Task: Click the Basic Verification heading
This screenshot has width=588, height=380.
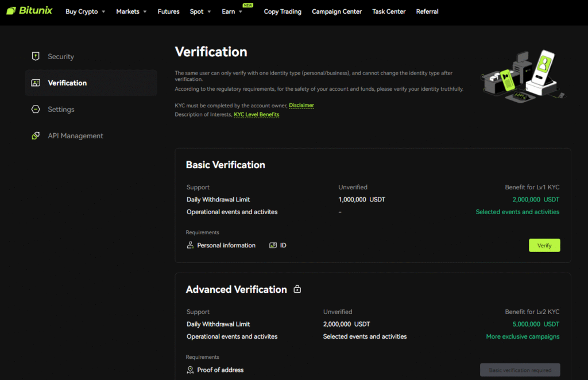Action: click(225, 165)
